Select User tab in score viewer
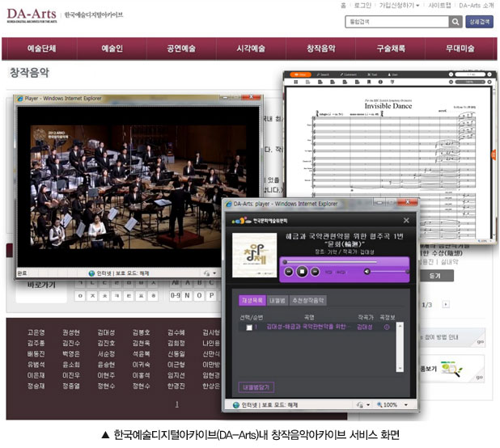Viewport: 500px width, 448px height. 392,74
